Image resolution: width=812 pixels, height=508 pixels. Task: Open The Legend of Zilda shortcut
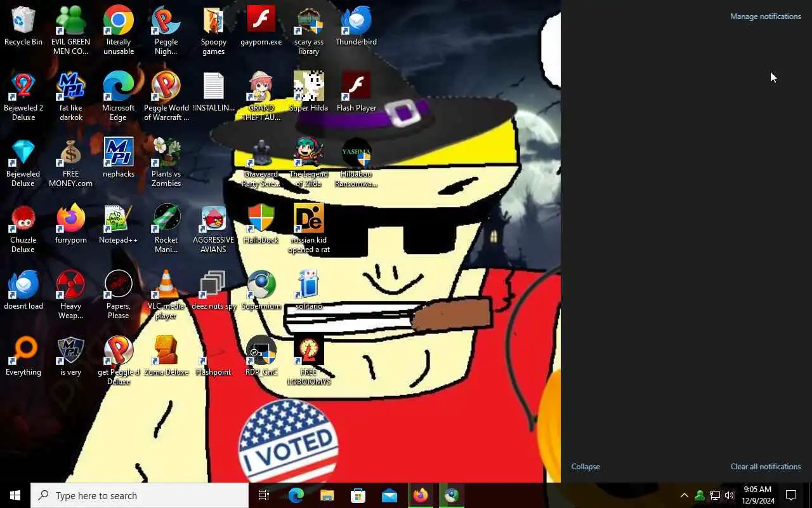(x=309, y=163)
